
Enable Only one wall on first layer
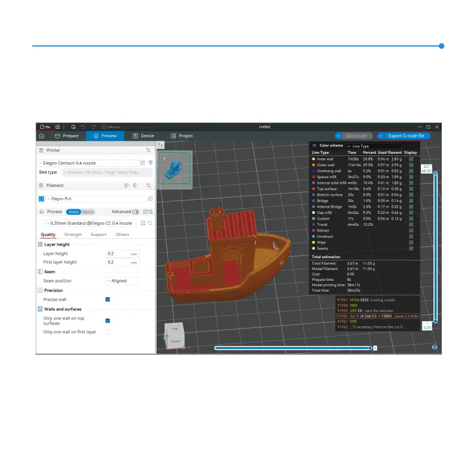[107, 332]
